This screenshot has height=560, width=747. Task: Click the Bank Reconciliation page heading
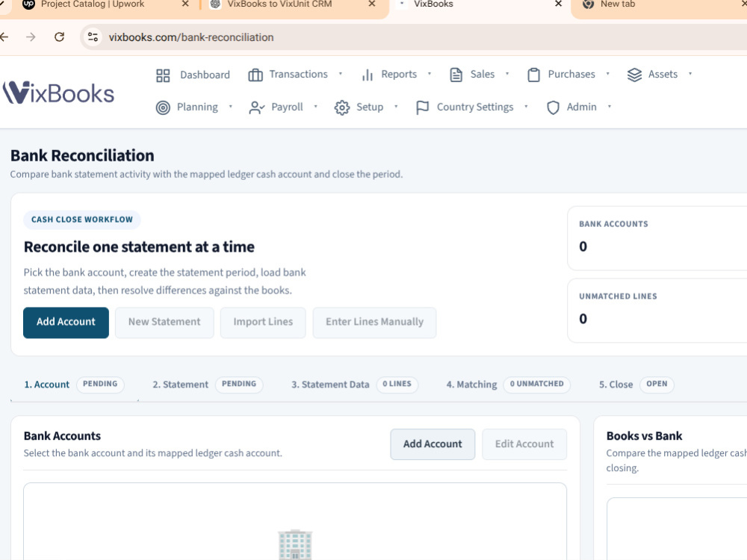click(82, 156)
